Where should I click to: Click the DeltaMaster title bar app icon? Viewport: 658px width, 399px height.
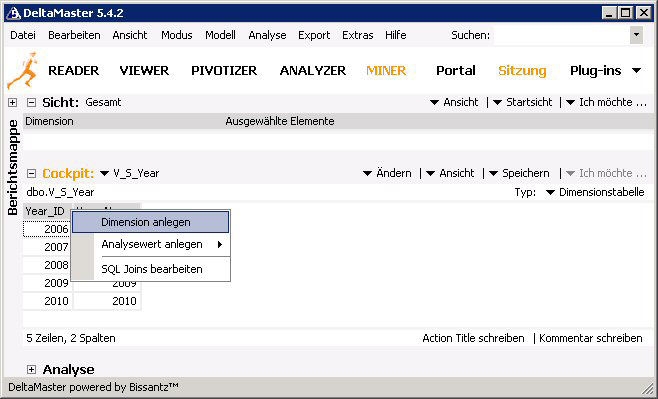click(x=13, y=13)
